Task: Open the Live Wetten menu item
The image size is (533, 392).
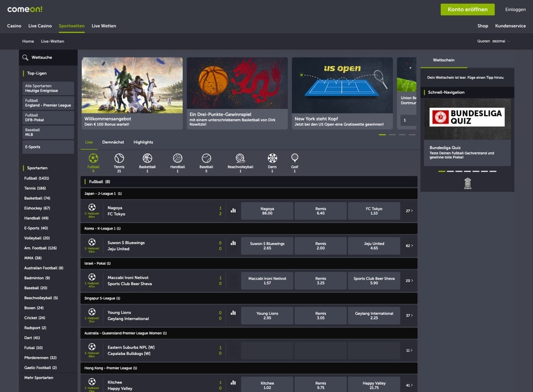Action: (104, 26)
